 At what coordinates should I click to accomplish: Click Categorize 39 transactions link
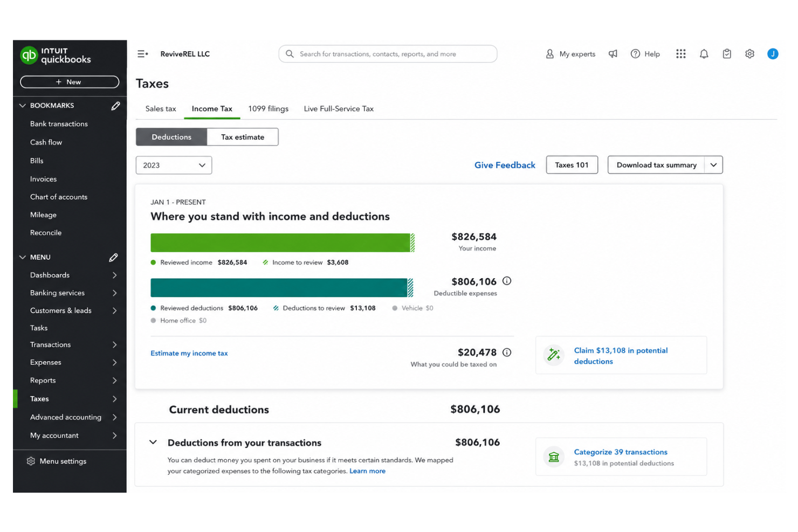click(621, 452)
